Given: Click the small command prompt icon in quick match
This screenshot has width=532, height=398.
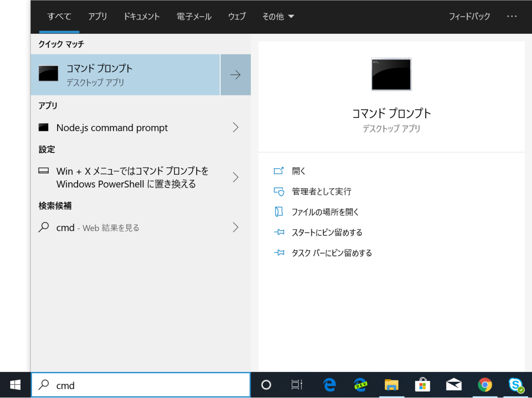Looking at the screenshot, I should 48,73.
